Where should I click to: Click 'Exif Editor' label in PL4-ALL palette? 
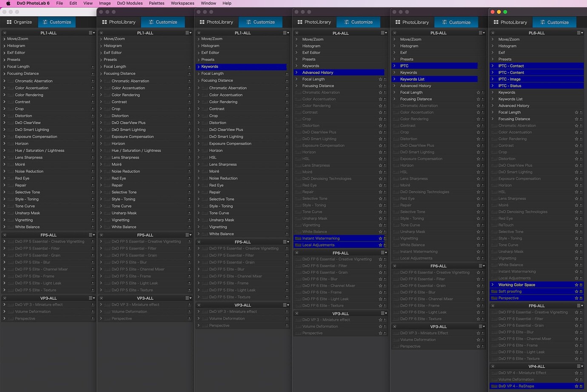tap(311, 53)
